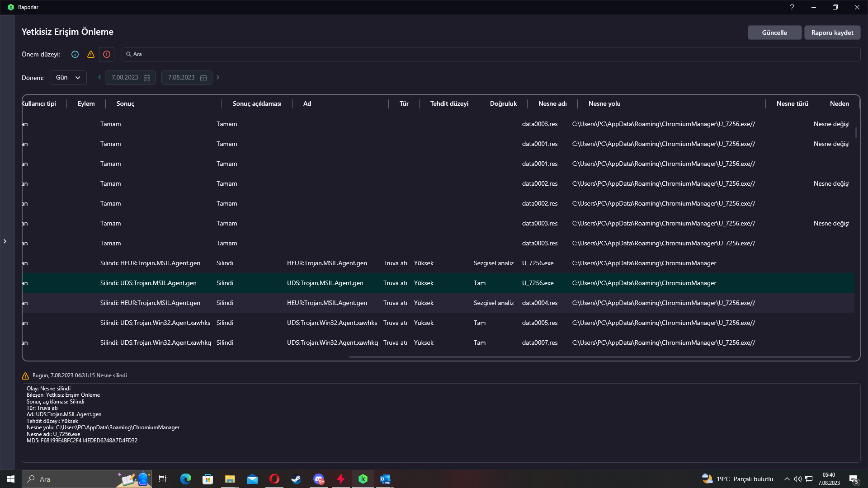Open the Gün period dropdown
The width and height of the screenshot is (868, 488).
tap(68, 78)
